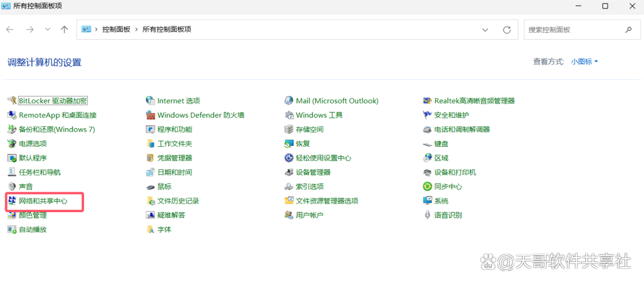Click the 电源选项 battery icon
Viewport: 644px width, 284px height.
click(12, 144)
